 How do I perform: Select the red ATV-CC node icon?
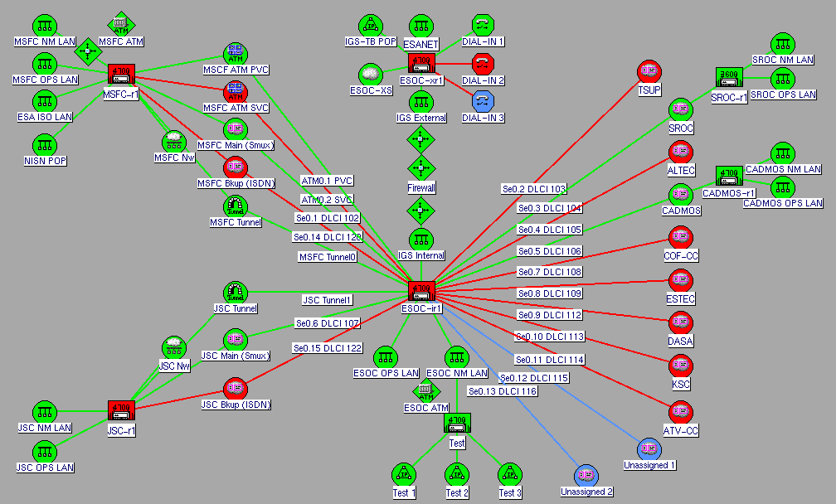[681, 412]
